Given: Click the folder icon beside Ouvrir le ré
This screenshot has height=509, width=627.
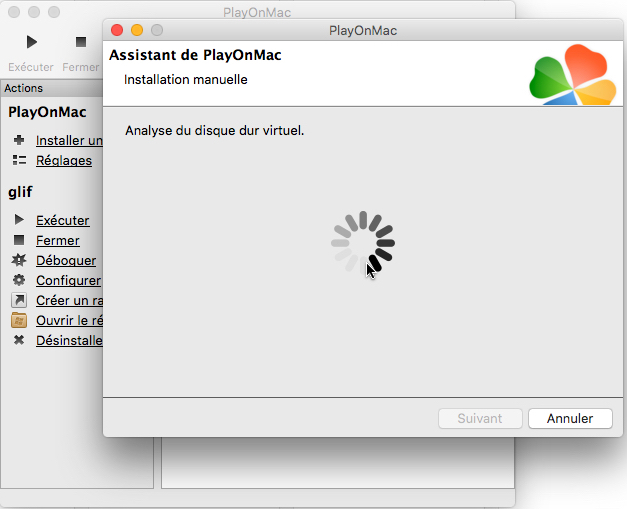Looking at the screenshot, I should pos(19,320).
